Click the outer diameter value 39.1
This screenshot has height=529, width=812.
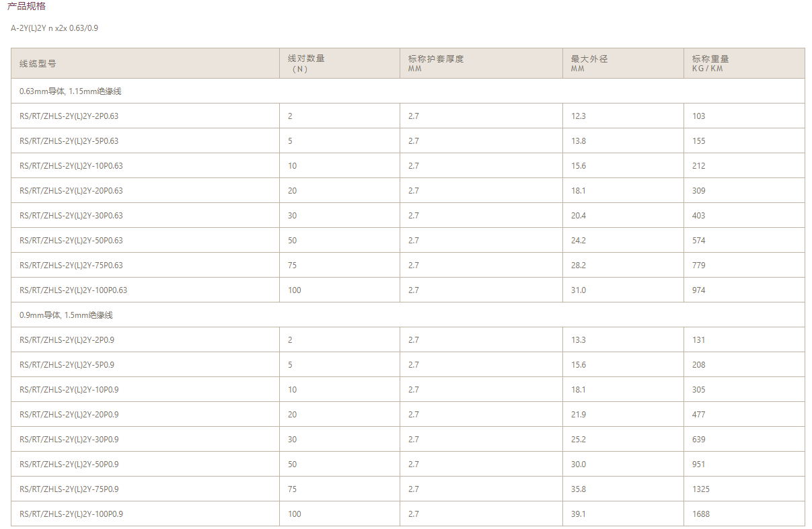(579, 514)
